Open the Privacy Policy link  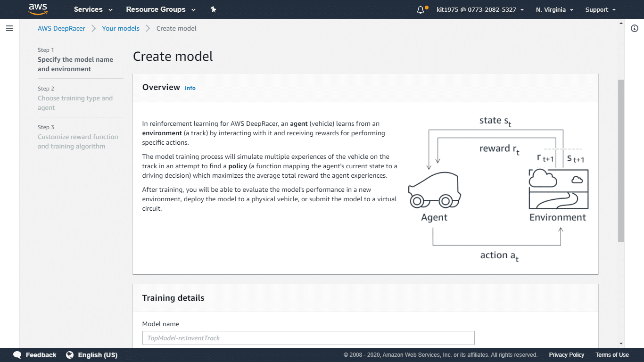tap(566, 354)
